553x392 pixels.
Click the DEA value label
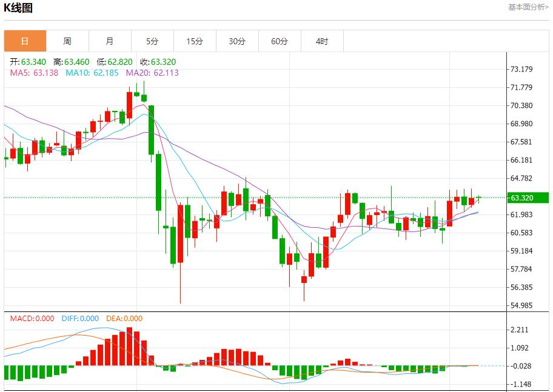[124, 319]
